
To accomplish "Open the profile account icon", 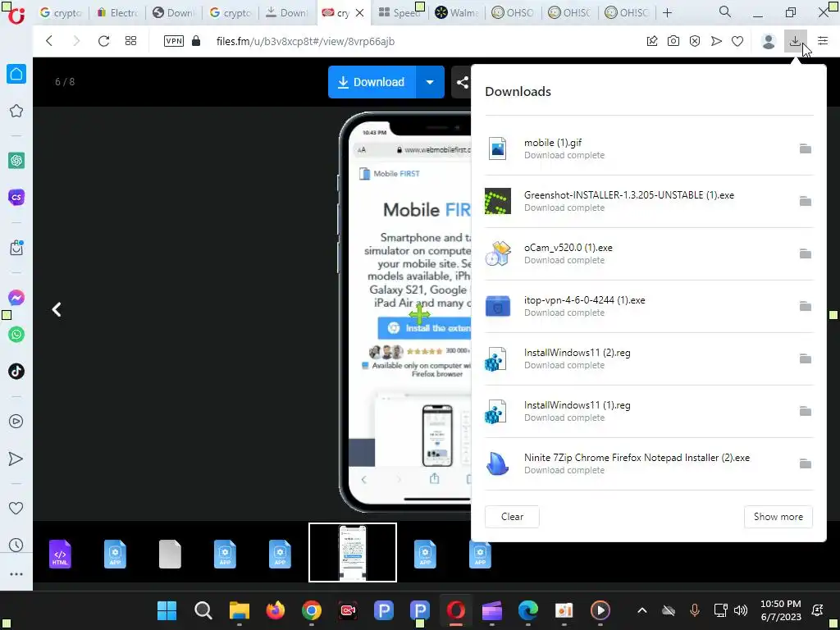I will [769, 41].
